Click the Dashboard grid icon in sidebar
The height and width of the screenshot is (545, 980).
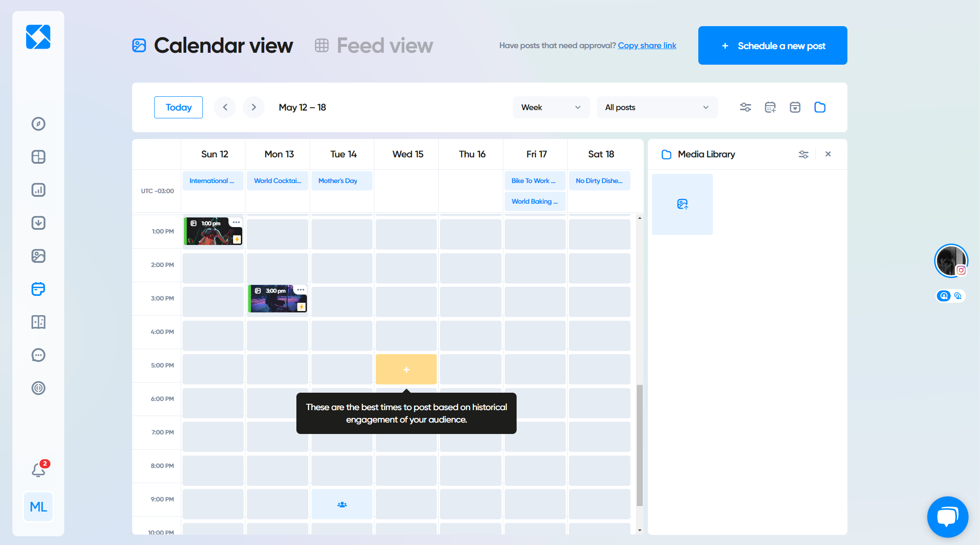38,156
